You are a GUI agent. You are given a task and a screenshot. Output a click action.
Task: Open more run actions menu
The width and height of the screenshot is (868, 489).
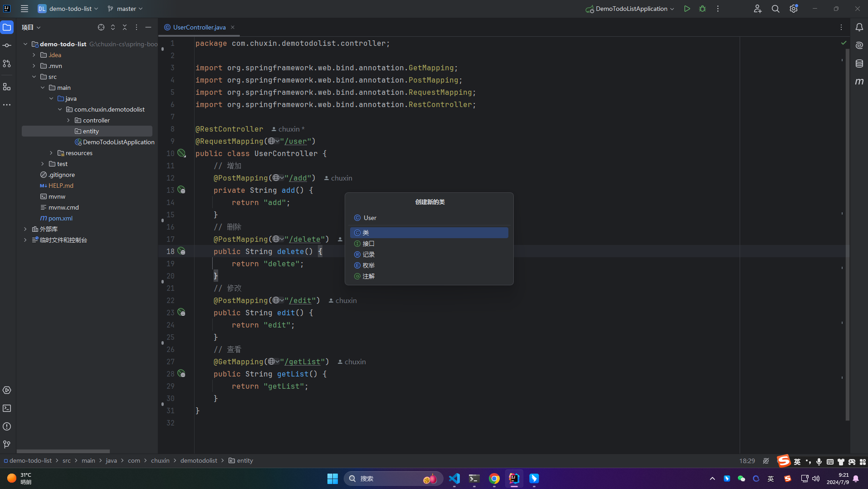[x=718, y=9]
